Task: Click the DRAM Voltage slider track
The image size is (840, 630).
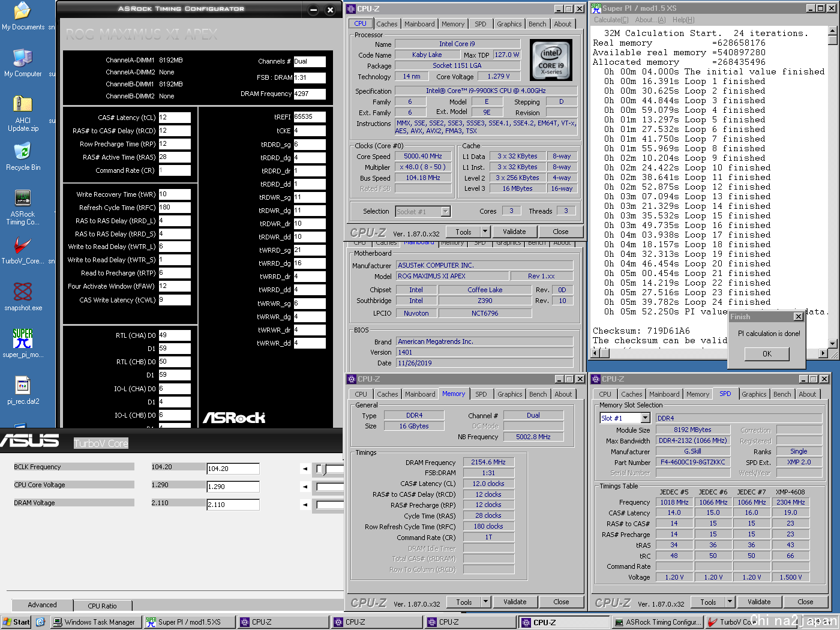Action: tap(330, 505)
